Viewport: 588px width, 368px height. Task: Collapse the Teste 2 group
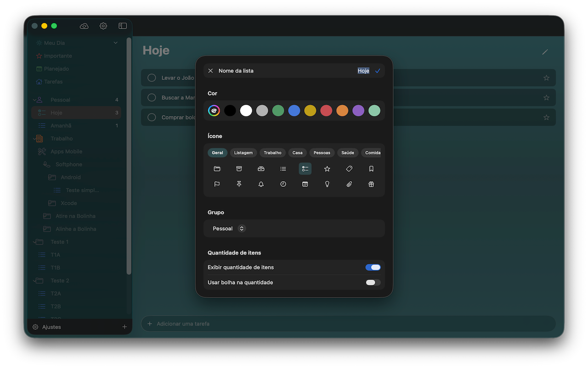[34, 280]
